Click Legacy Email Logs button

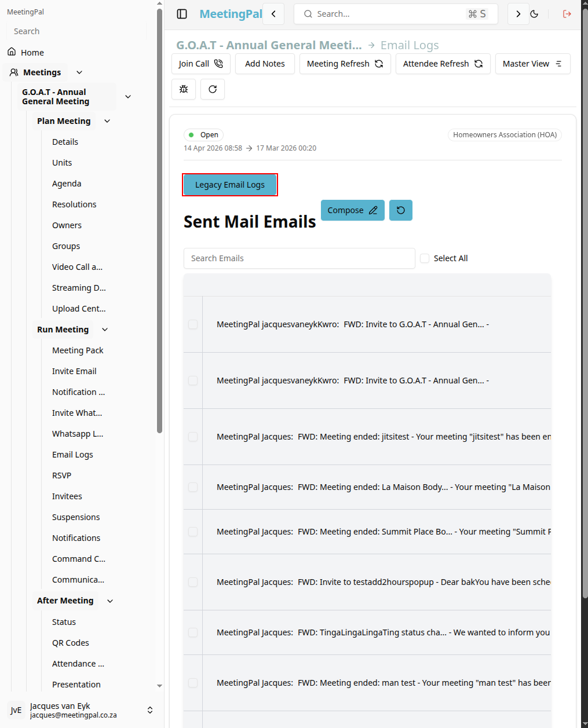(230, 185)
